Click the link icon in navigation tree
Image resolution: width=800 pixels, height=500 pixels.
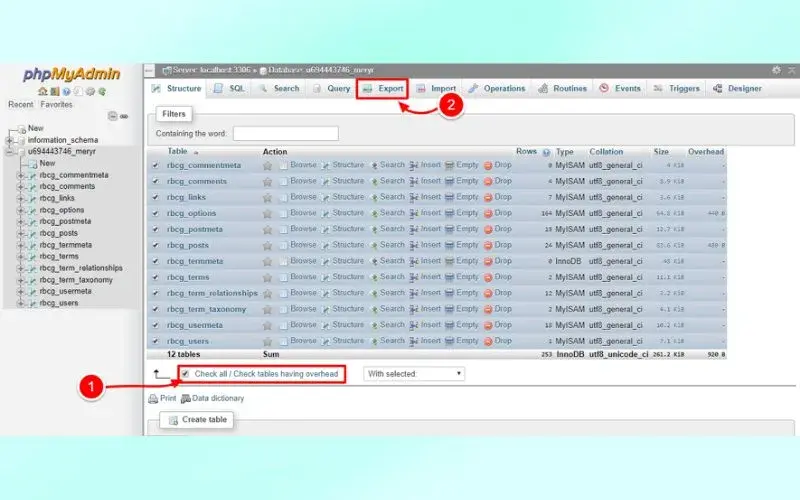(124, 116)
